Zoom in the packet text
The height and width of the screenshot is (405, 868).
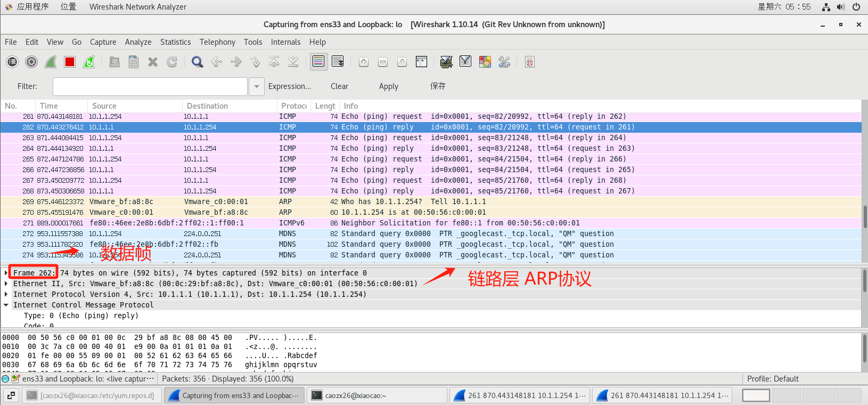click(x=364, y=62)
